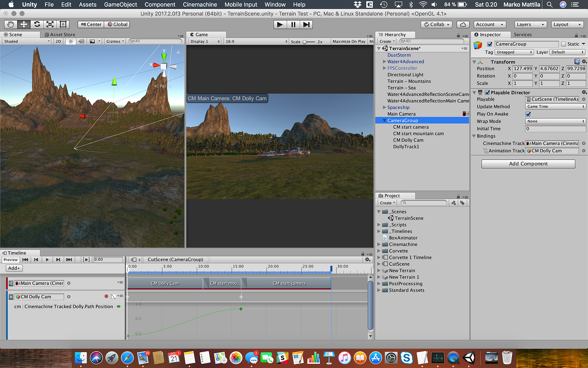
Task: Disable the Play On Awake checkbox
Action: tap(528, 114)
